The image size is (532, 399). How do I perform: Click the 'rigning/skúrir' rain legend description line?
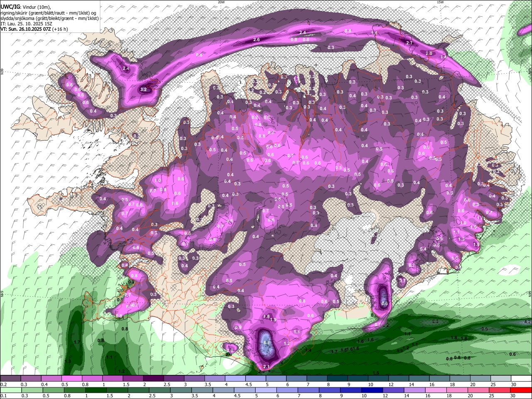point(49,13)
